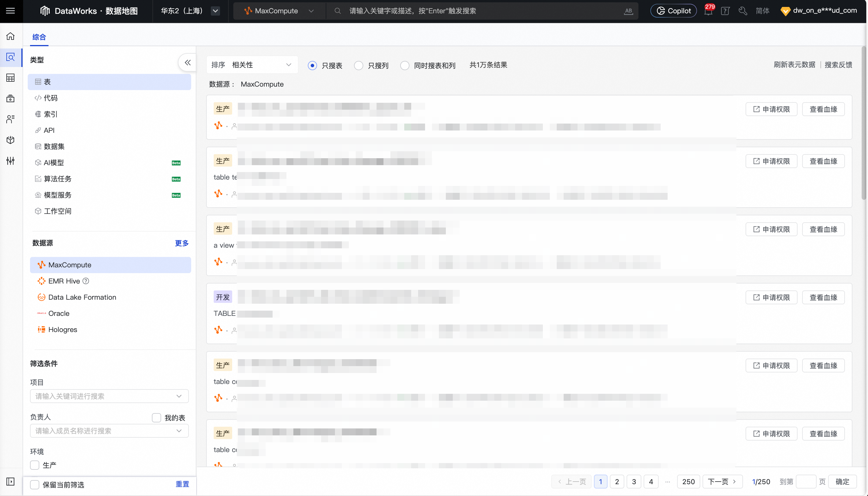Image resolution: width=868 pixels, height=496 pixels.
Task: Select the 同时搜表和列 radio option
Action: [405, 66]
